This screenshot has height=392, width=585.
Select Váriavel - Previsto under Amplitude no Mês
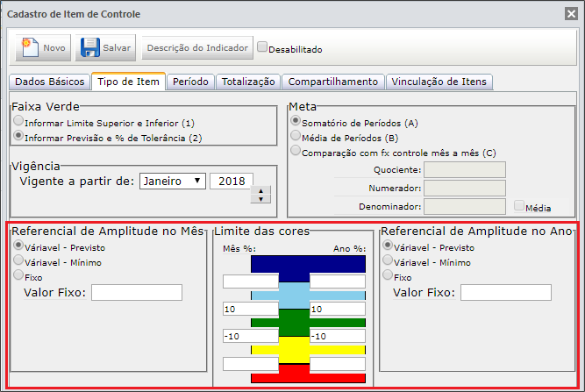[18, 245]
